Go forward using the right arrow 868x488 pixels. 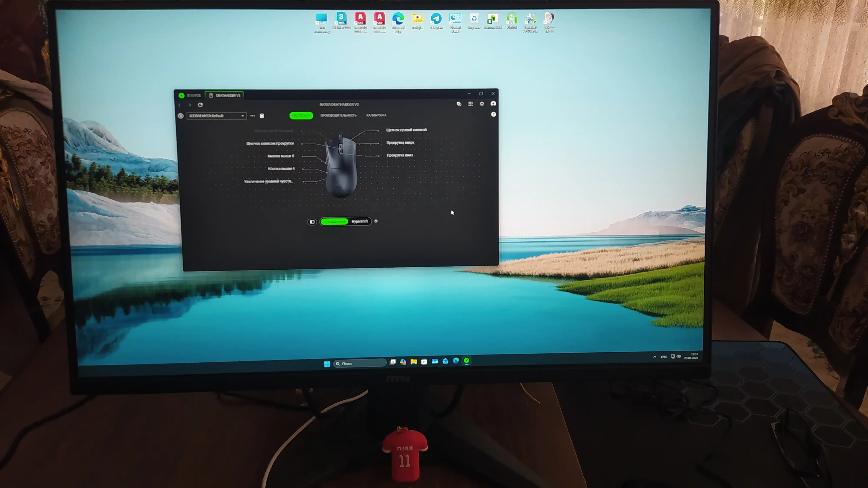[190, 105]
